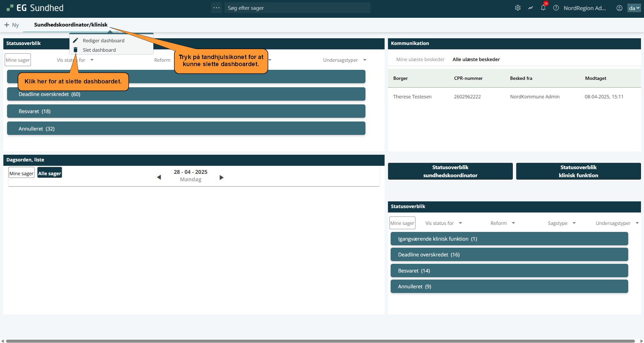Screen dimensions: 644x343
Task: Select Slet dashboard menu entry
Action: [x=99, y=50]
